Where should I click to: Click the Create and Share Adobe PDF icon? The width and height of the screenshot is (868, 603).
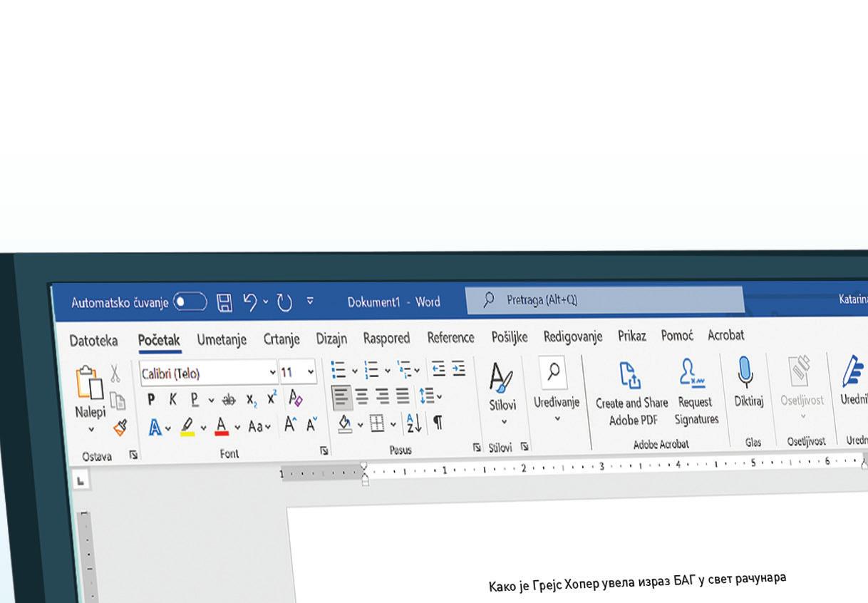[630, 374]
